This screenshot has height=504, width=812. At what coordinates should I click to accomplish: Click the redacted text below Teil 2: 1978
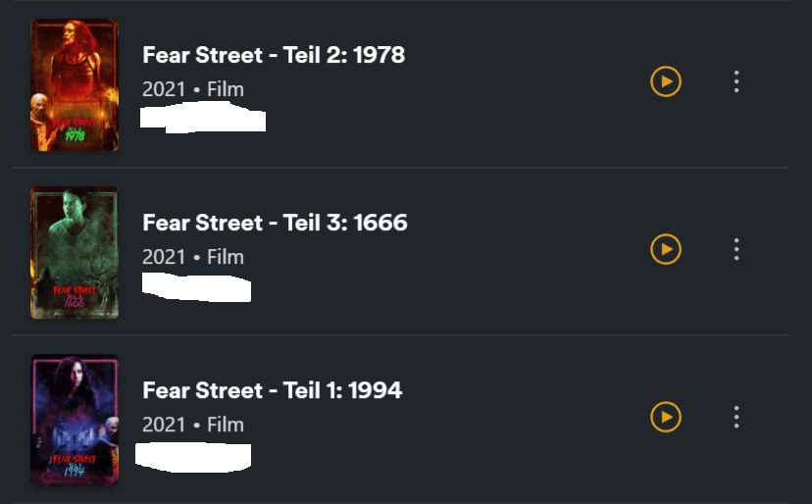(203, 120)
